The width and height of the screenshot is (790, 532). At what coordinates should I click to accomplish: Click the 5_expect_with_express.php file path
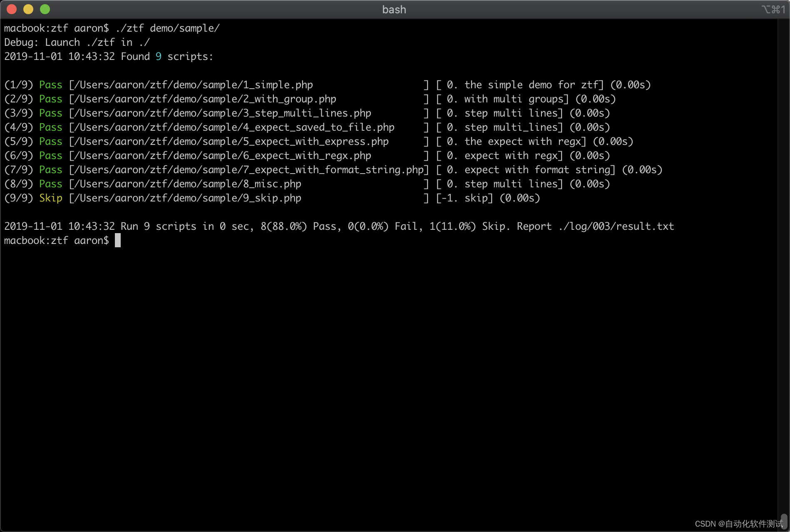click(x=231, y=142)
